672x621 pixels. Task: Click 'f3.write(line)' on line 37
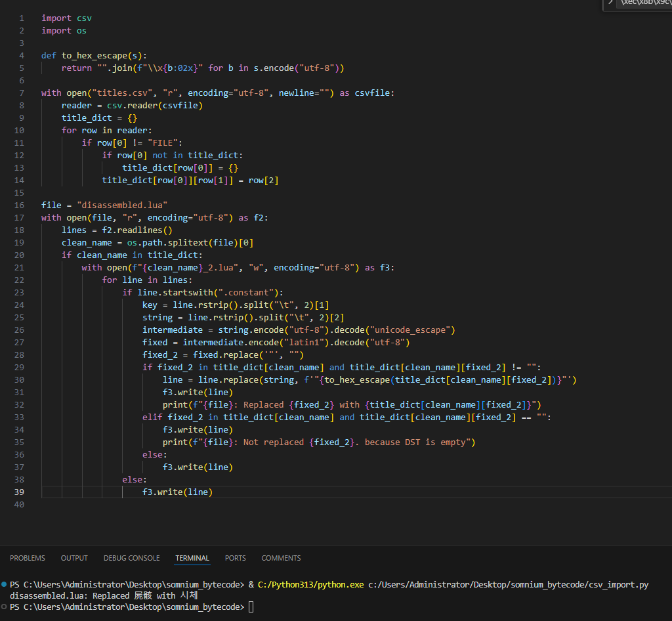click(198, 467)
